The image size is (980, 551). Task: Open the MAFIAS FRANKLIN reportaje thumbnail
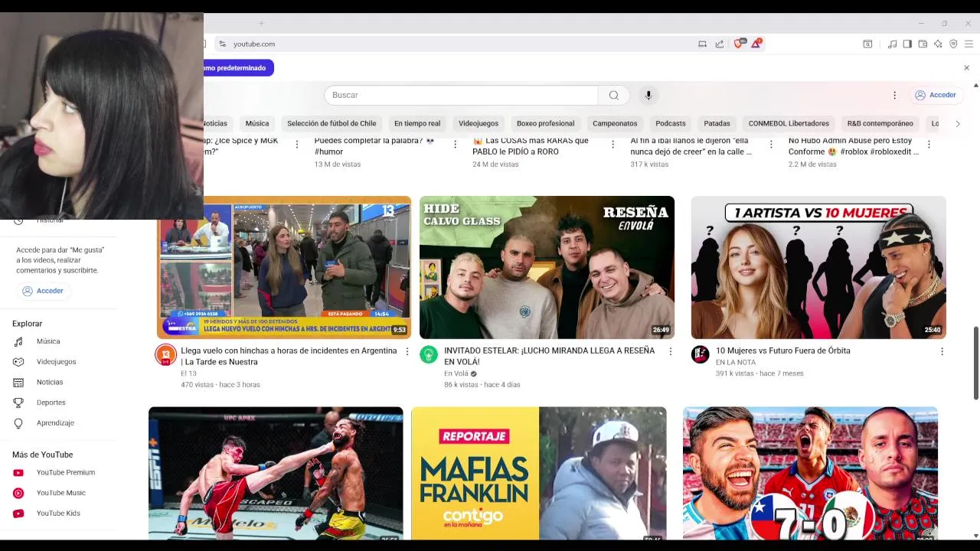(x=539, y=473)
